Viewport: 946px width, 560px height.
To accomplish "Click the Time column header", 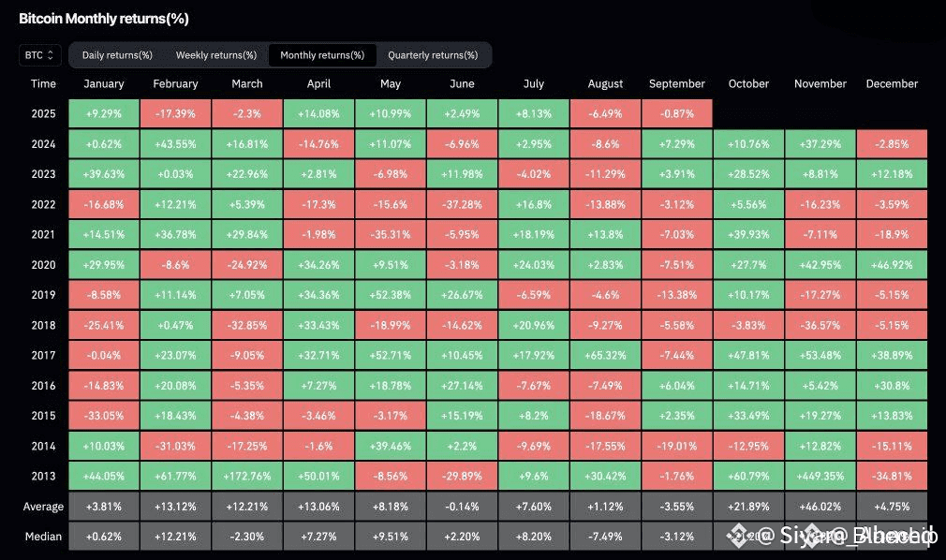I will pos(43,84).
